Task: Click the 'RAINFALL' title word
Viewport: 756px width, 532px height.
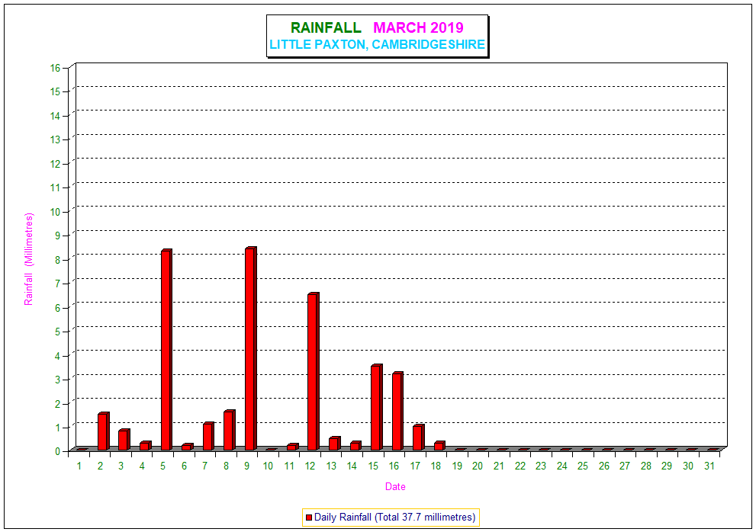Action: (326, 27)
